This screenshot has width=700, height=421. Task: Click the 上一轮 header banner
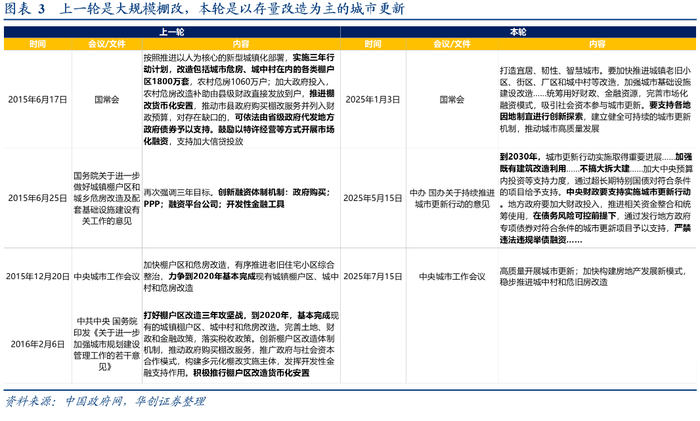pos(172,32)
